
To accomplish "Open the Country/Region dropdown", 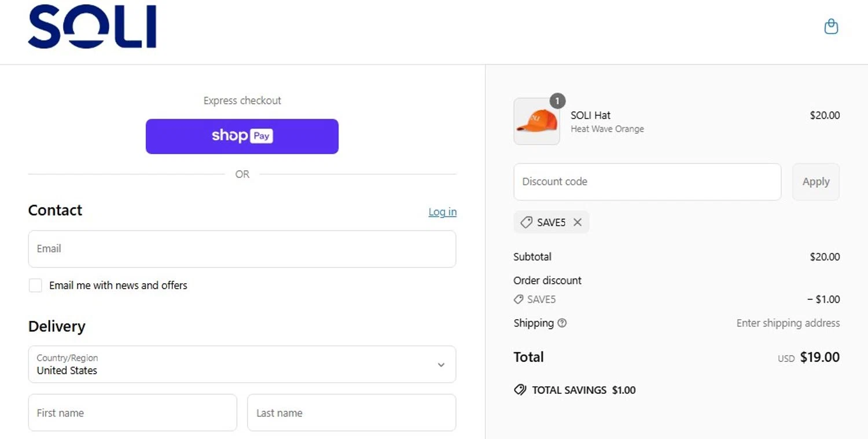I will [242, 364].
